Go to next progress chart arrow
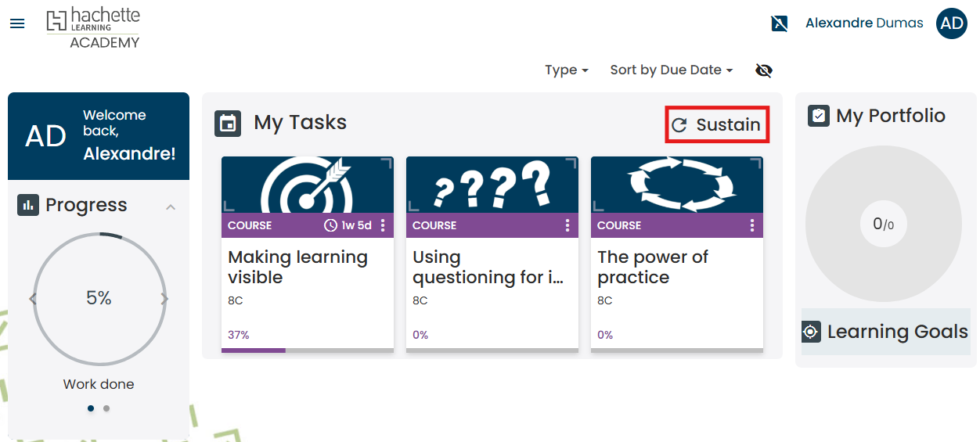Viewport: 980px width, 442px height. [164, 299]
